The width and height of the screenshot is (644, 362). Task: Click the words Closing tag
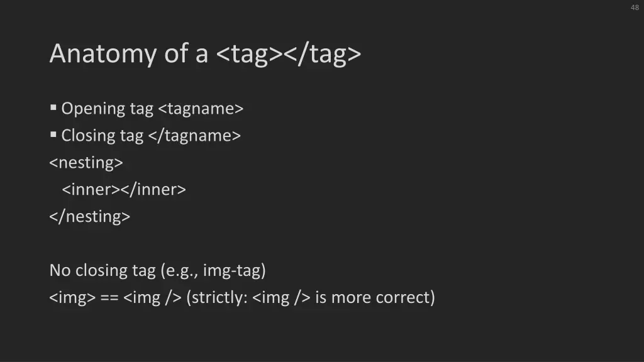click(103, 136)
